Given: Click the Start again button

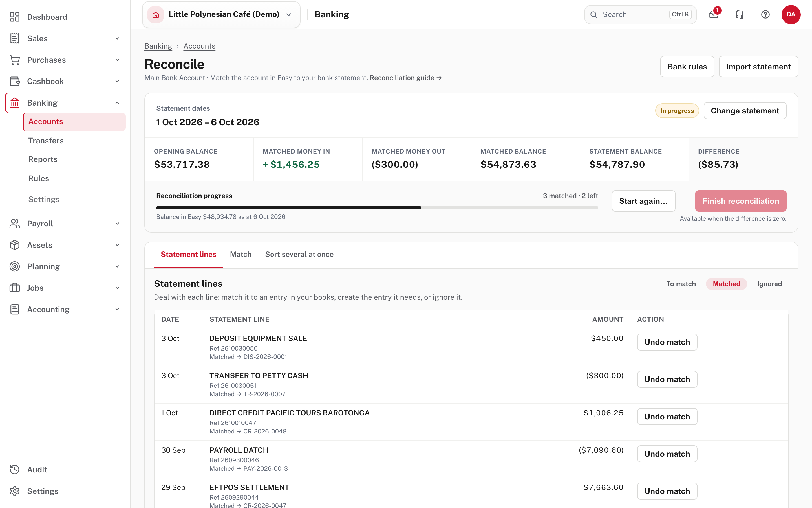Looking at the screenshot, I should (643, 201).
